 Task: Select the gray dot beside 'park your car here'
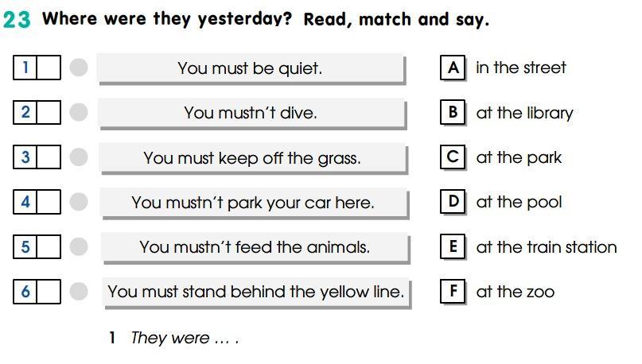pyautogui.click(x=79, y=202)
